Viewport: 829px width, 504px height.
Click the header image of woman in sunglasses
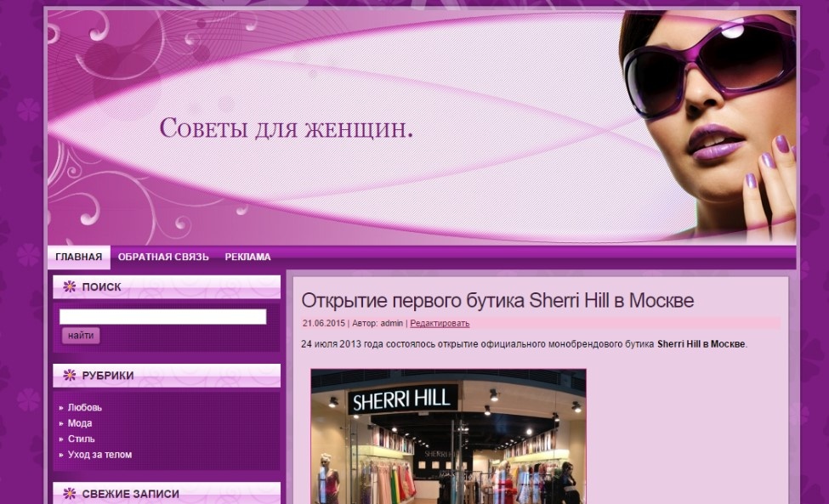(x=708, y=127)
